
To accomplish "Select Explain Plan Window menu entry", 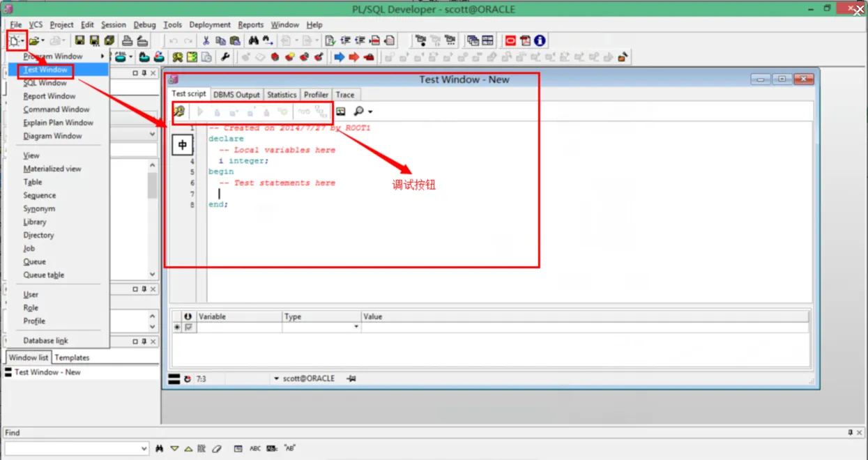I will [59, 123].
